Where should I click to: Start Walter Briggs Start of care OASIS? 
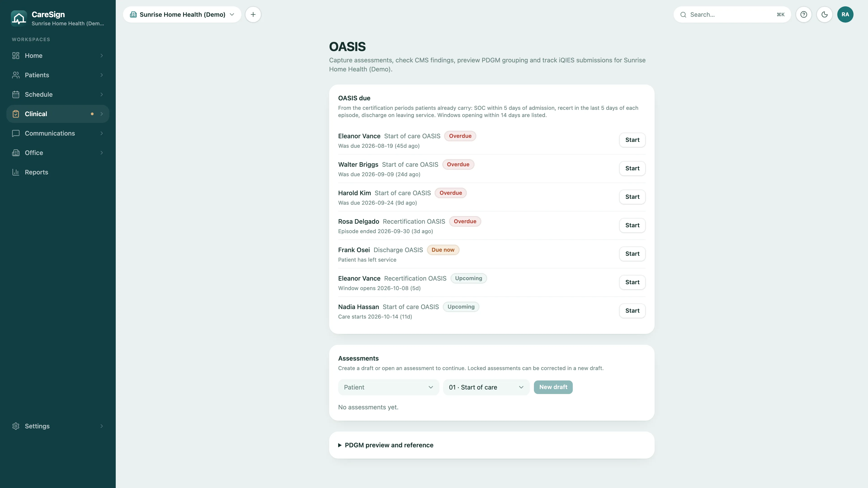pyautogui.click(x=632, y=168)
